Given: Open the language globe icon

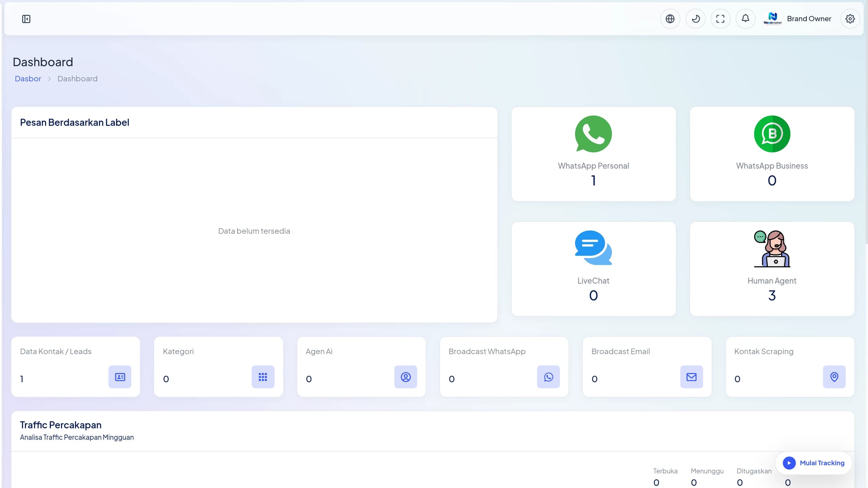Looking at the screenshot, I should (x=670, y=19).
